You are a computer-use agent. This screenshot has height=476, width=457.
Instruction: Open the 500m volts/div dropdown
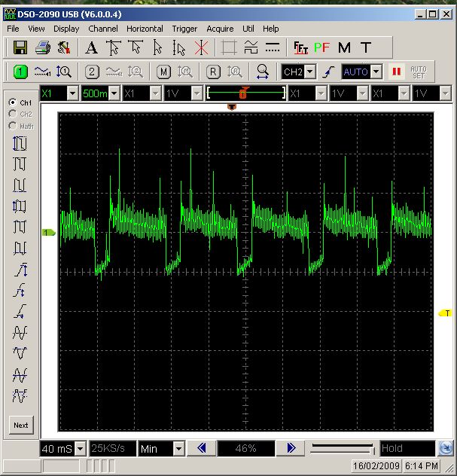[114, 93]
